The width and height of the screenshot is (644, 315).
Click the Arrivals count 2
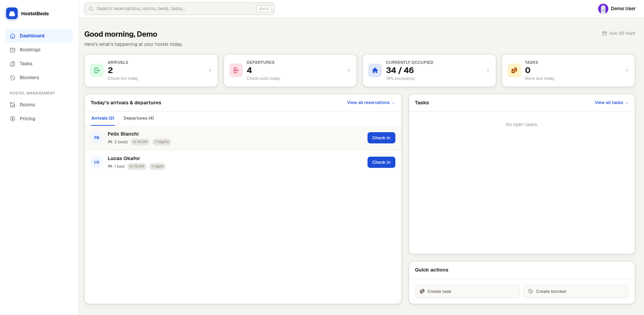[110, 70]
